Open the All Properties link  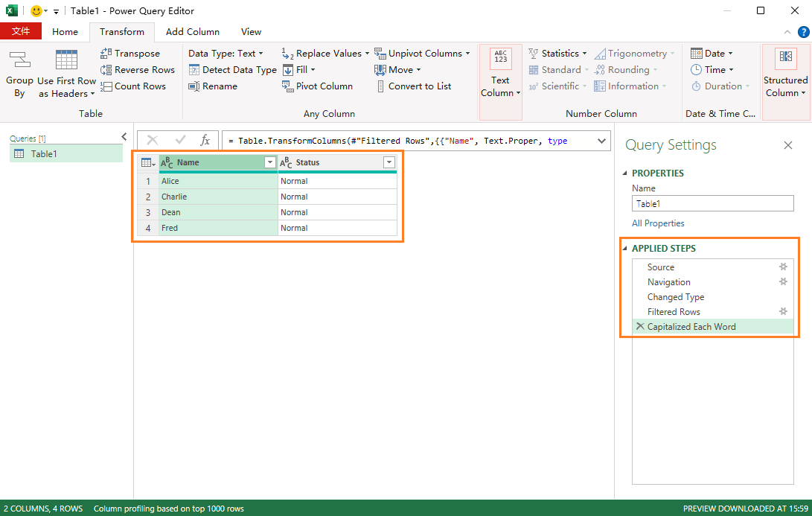(x=658, y=223)
